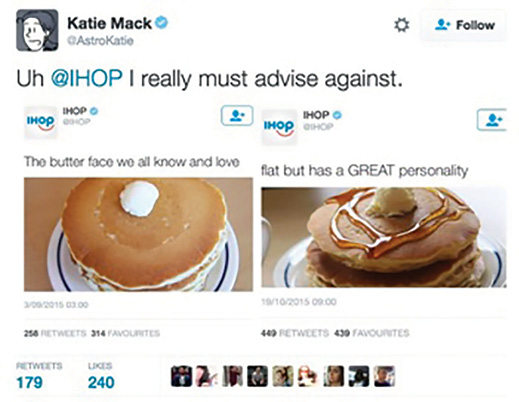Select the Katie Mack display name

tap(110, 23)
